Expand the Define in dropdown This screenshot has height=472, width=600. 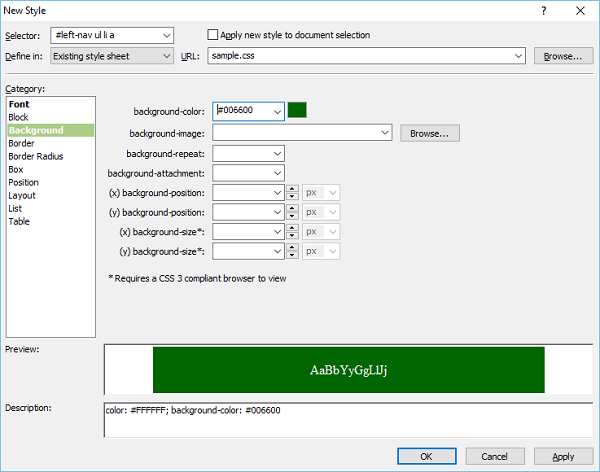pyautogui.click(x=165, y=56)
